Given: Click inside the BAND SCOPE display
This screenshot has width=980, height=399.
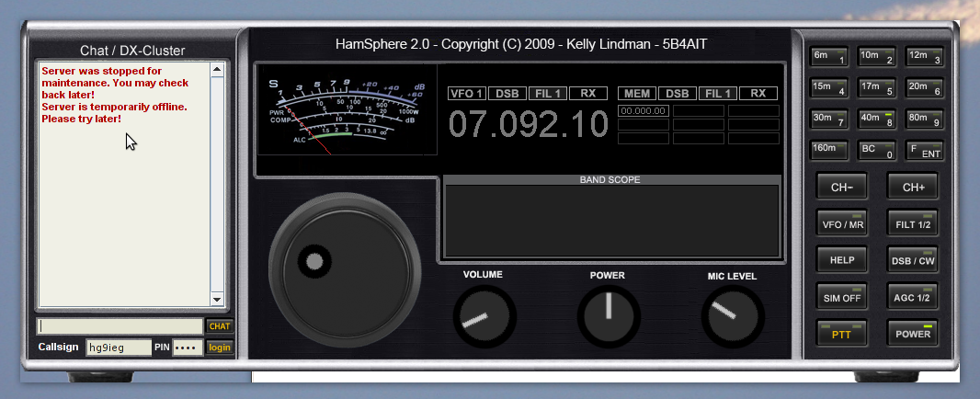Looking at the screenshot, I should pos(611,221).
